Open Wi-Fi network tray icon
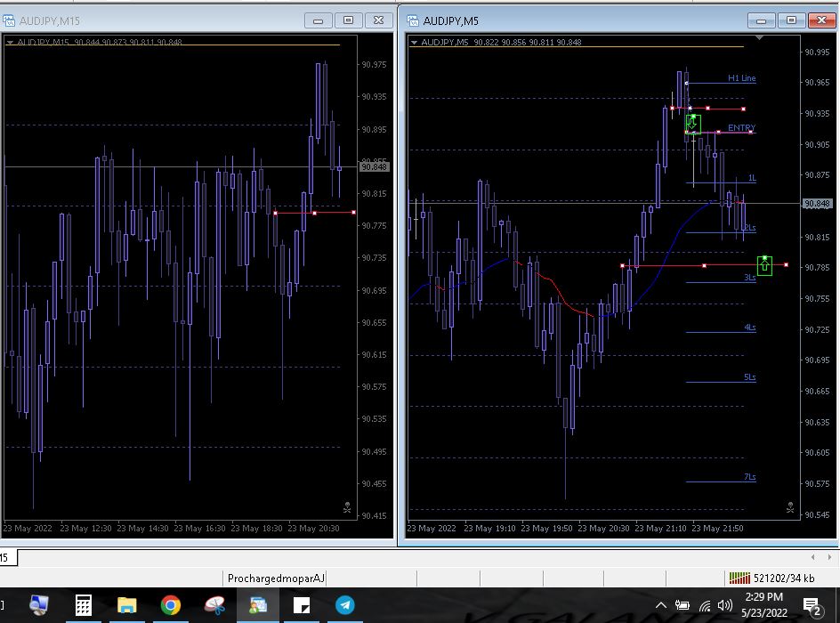This screenshot has height=623, width=840. (705, 606)
